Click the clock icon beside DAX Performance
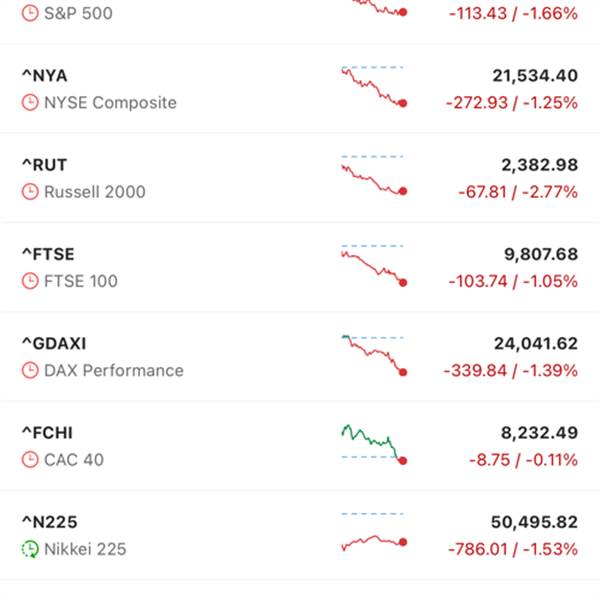The width and height of the screenshot is (600, 600). [x=29, y=370]
